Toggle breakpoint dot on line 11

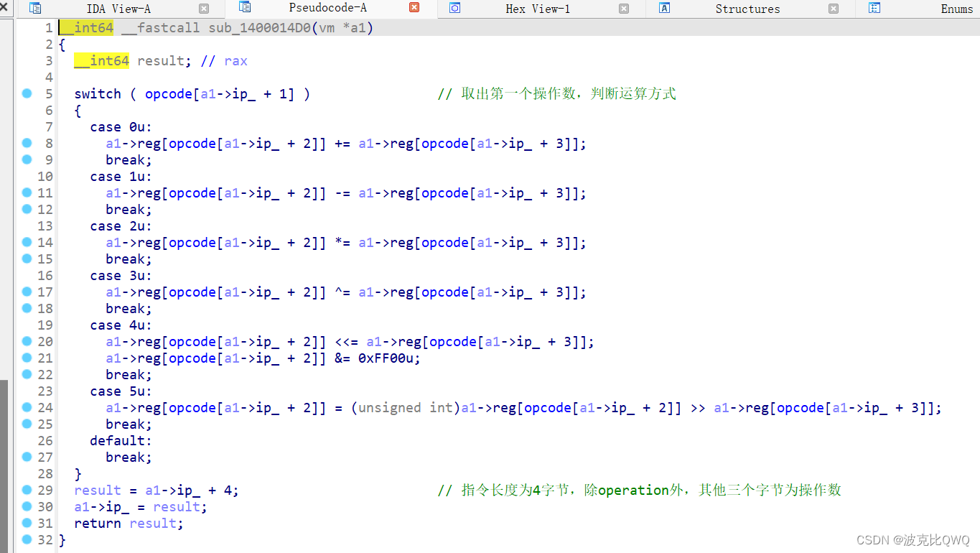tap(27, 192)
